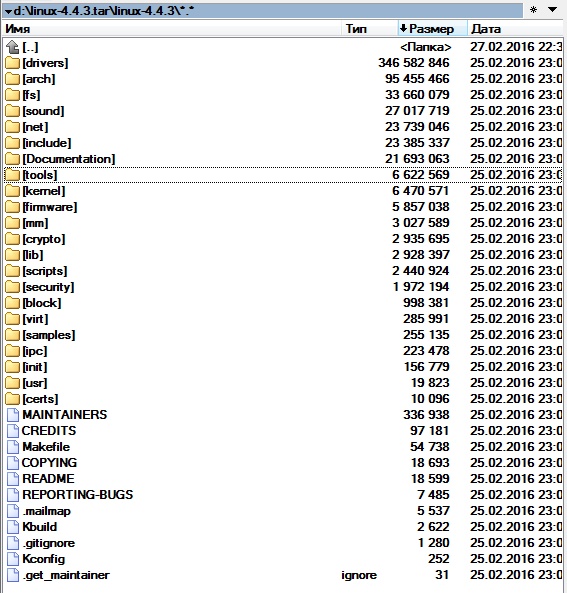Click the CREDITS file icon

pos(13,431)
